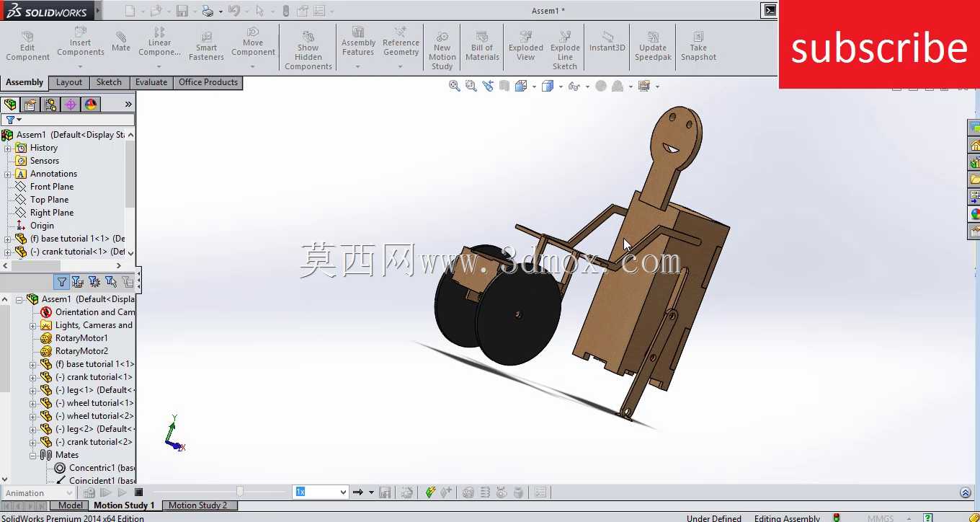Click the No Filter funnel toggle
The width and height of the screenshot is (980, 522).
[62, 282]
